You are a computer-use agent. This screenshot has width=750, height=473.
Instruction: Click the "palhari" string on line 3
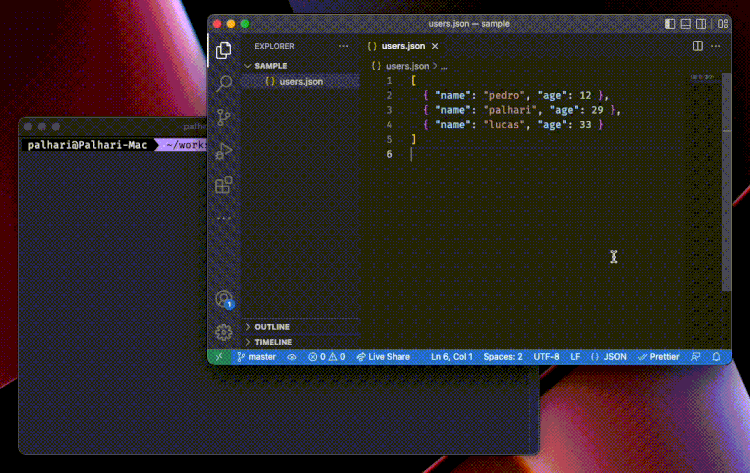(510, 110)
